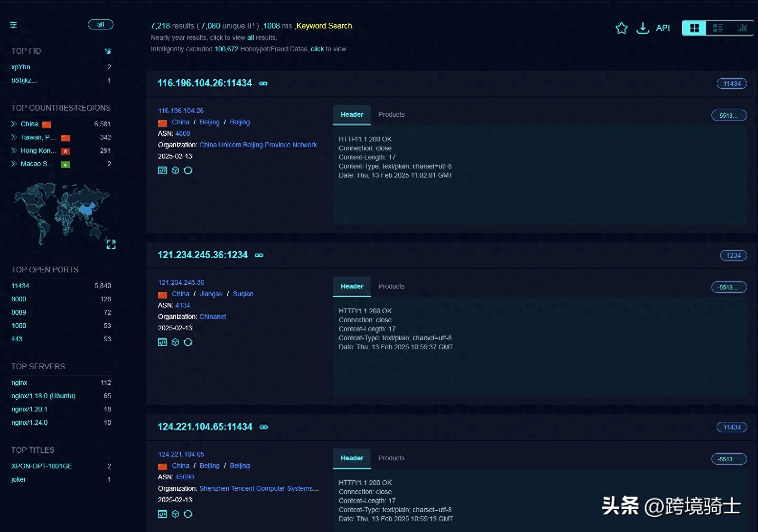The width and height of the screenshot is (758, 532).
Task: Expand the China country entry
Action: pyautogui.click(x=14, y=124)
